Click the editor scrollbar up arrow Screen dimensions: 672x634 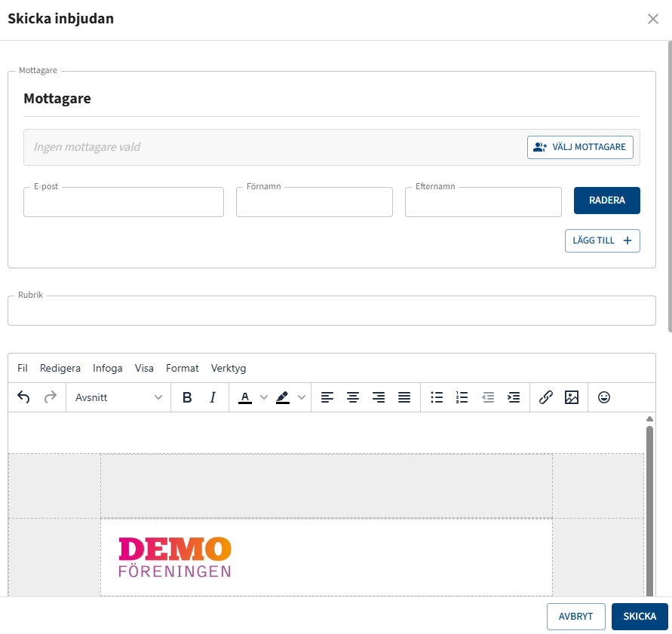pos(649,418)
